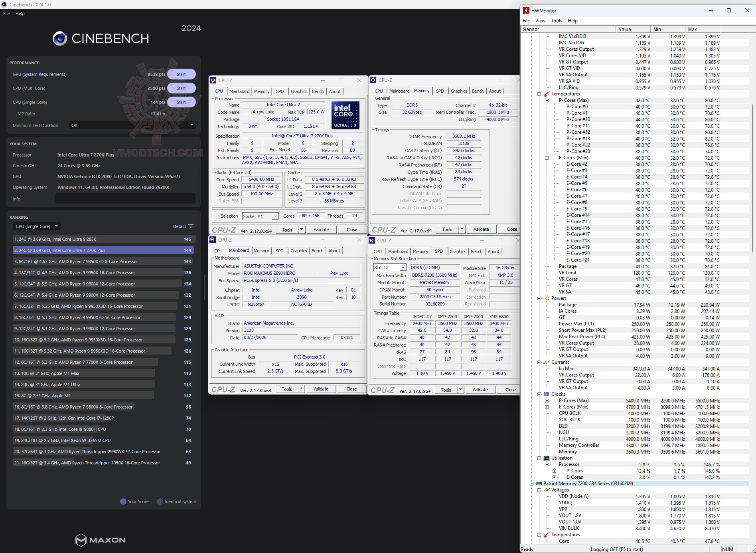Click Validate in the CPU-Z Mainboard window

pos(321,389)
